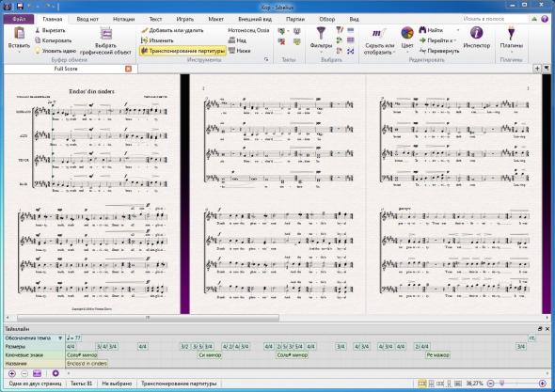Click the Plug-ins (Плагины) plug icon
Viewport: 555px width, 392px height.
click(511, 33)
